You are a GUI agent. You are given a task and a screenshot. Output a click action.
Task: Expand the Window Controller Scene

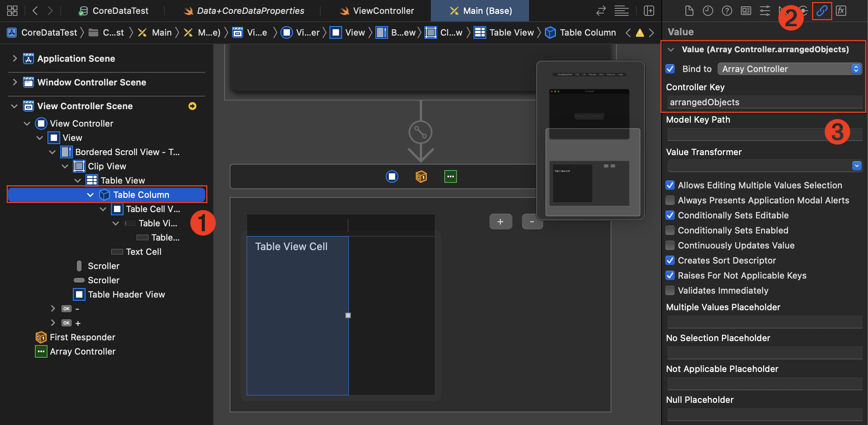tap(15, 82)
